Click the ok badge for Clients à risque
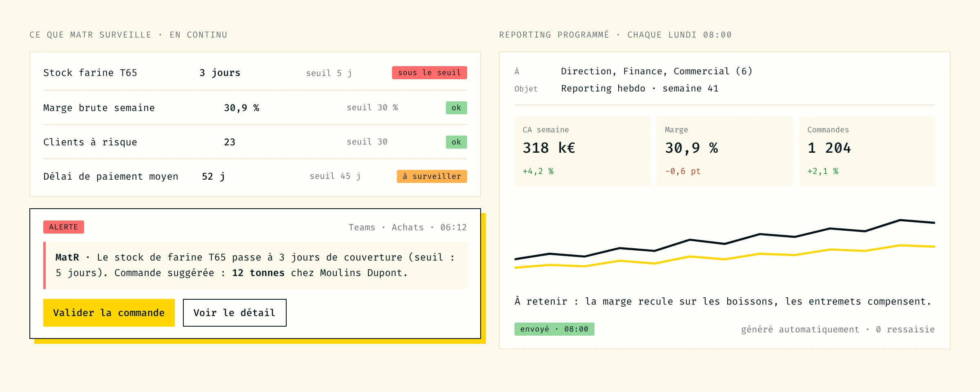 (457, 142)
